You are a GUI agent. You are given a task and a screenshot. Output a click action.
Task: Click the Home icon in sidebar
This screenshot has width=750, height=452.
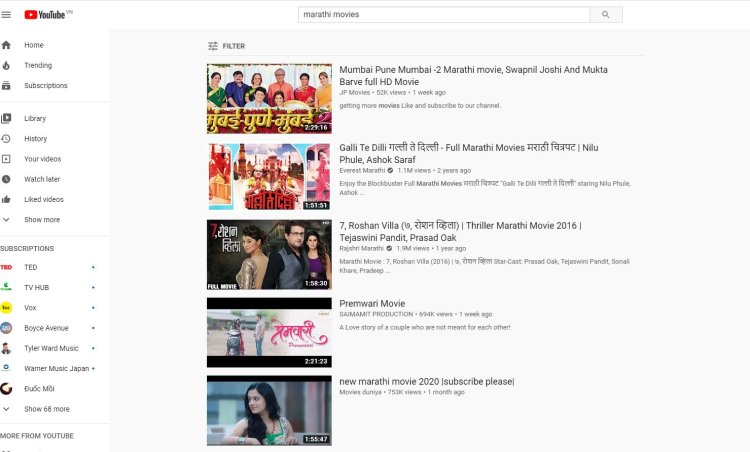6,45
